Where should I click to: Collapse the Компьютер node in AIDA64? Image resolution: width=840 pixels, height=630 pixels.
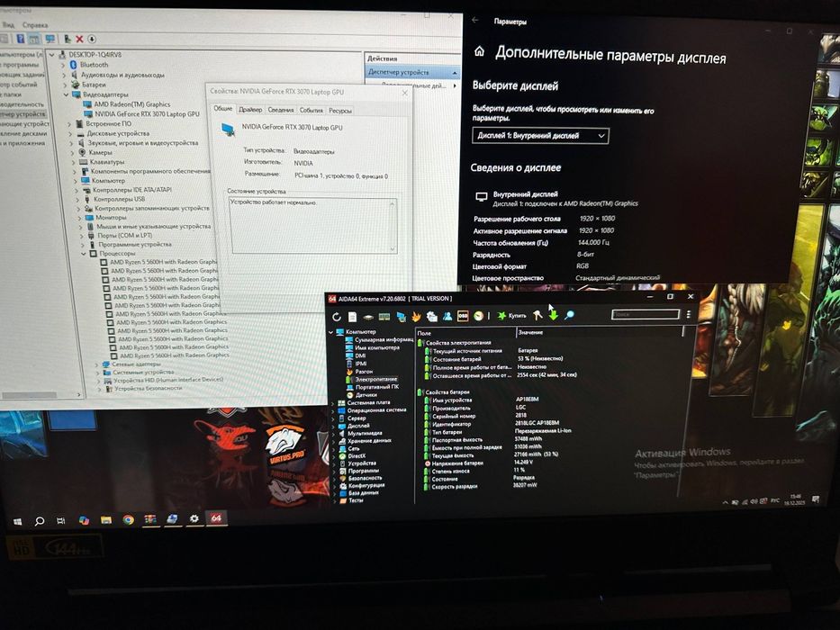click(331, 333)
